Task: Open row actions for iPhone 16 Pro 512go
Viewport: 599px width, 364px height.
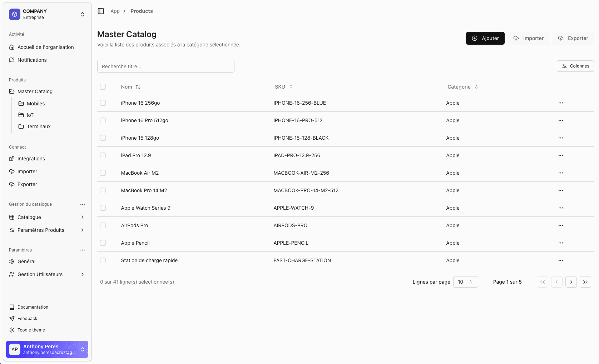Action: [x=561, y=120]
